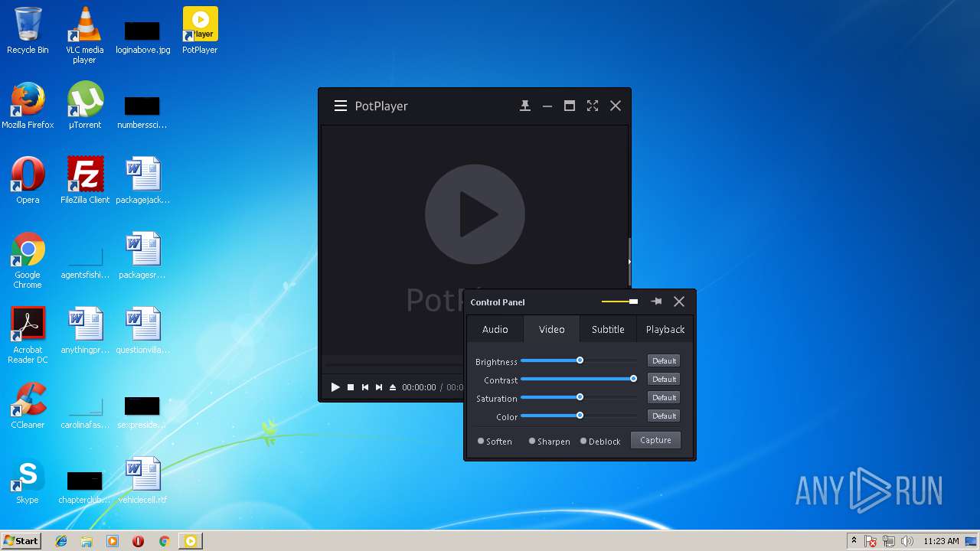This screenshot has height=551, width=980.
Task: Reset Saturation with its Default button
Action: [664, 397]
